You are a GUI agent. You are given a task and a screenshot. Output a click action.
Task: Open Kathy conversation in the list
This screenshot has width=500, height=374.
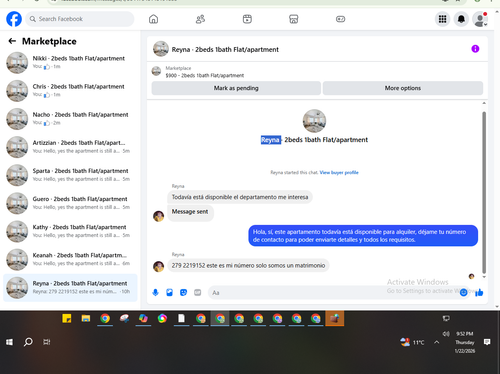click(70, 231)
